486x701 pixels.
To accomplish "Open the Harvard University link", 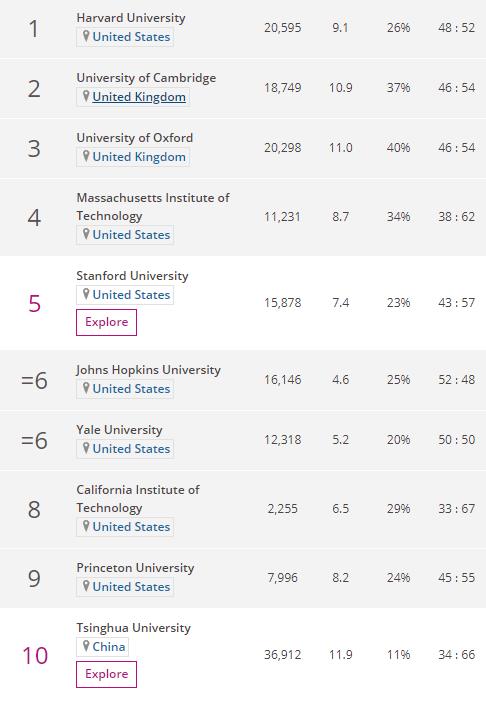I will click(x=131, y=18).
